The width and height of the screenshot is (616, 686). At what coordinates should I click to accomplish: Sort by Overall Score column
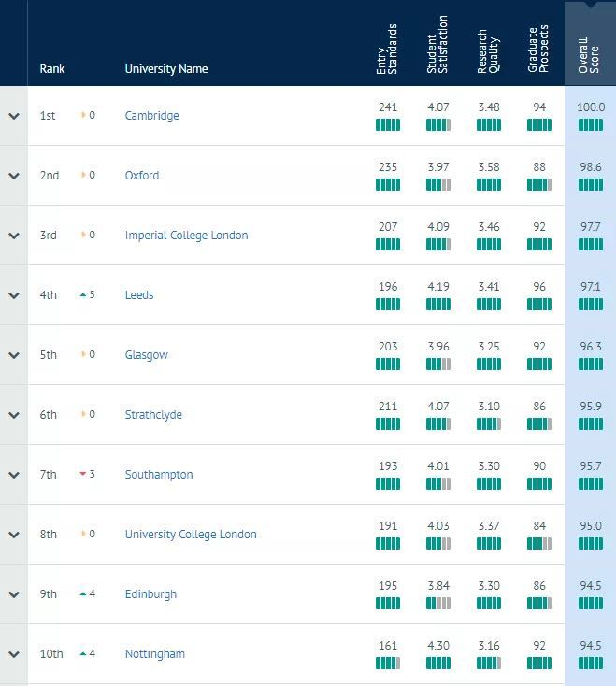coord(589,55)
